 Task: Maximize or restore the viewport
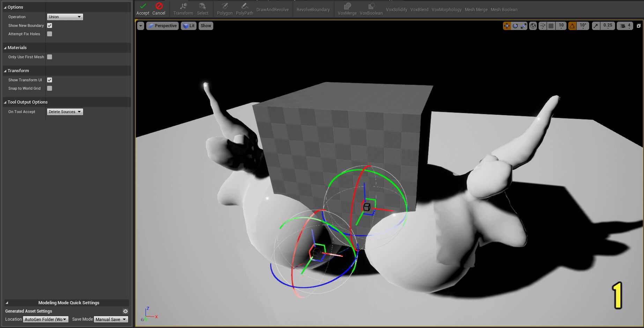tap(639, 26)
